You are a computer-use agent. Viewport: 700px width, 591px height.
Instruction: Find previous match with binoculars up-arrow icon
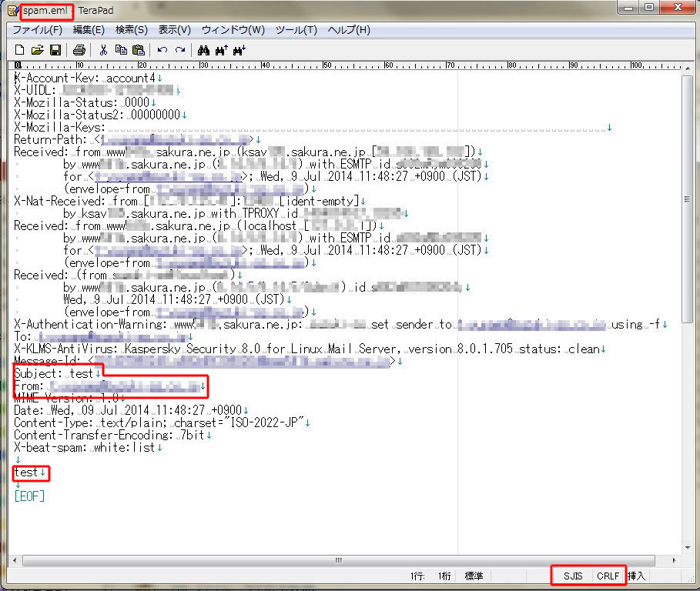click(x=222, y=50)
